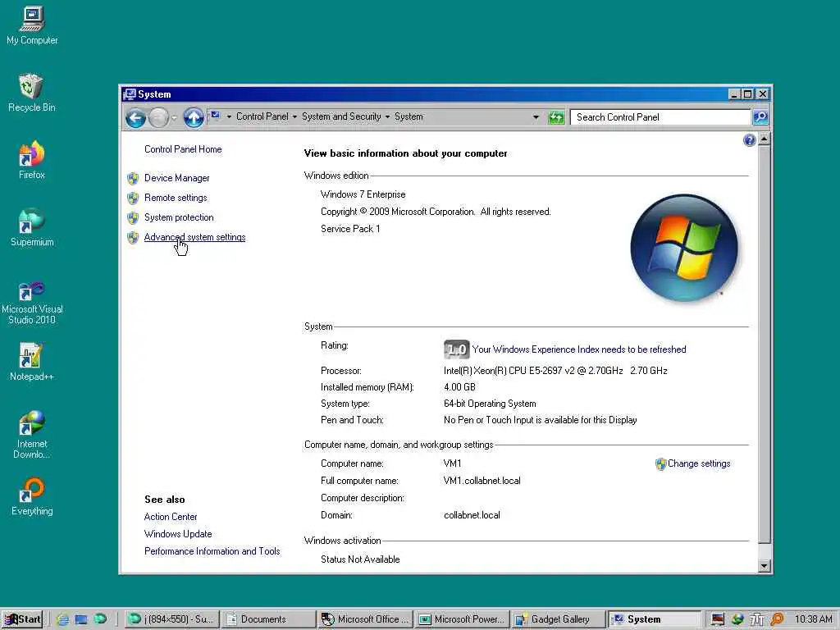This screenshot has height=630, width=840.
Task: Click the scrollbar down arrow
Action: [765, 566]
